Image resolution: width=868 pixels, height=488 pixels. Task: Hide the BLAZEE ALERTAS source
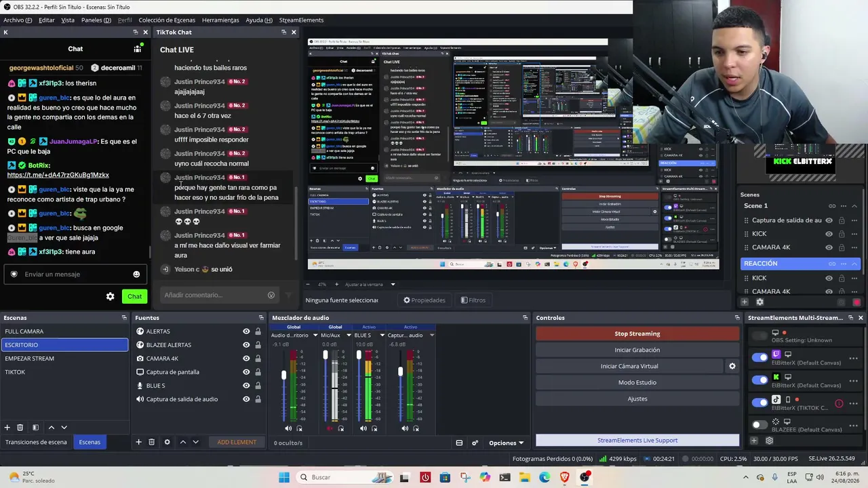click(x=246, y=345)
